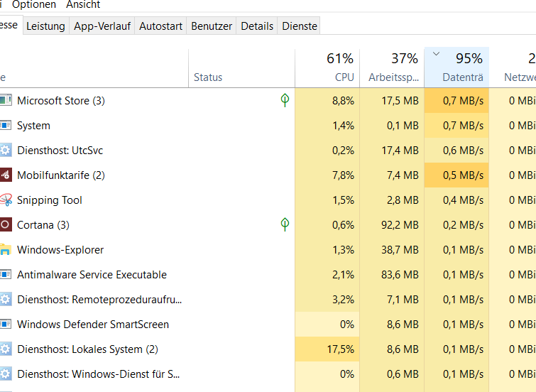The image size is (536, 392).
Task: Select the Mobilfunktarife (2) process name
Action: (61, 175)
